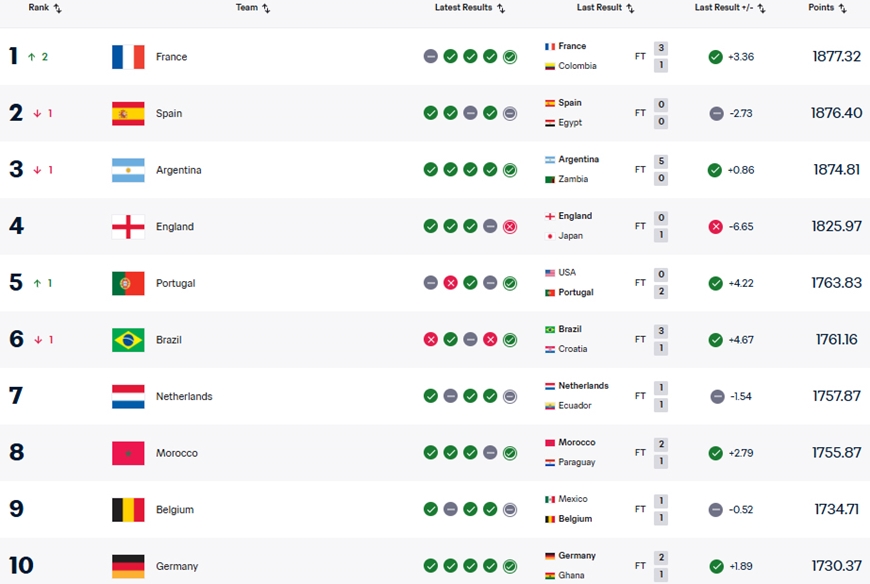Image resolution: width=870 pixels, height=584 pixels.
Task: Click the Morocco flag icon
Action: pyautogui.click(x=128, y=453)
